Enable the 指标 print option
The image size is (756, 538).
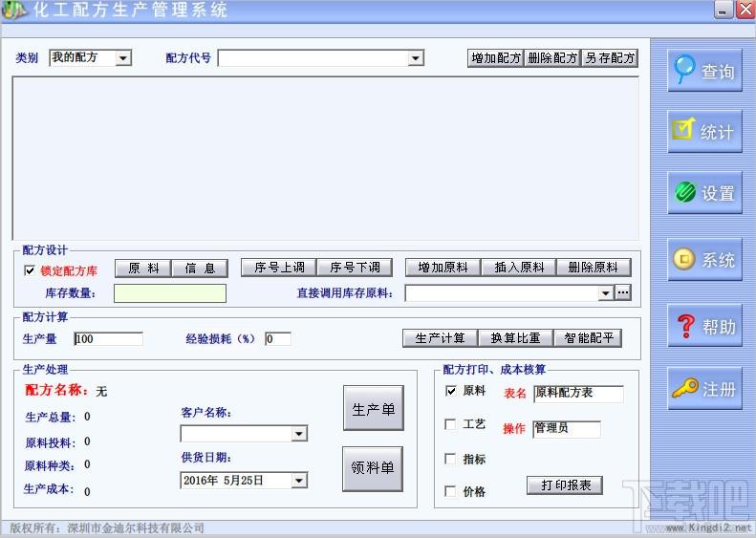click(450, 459)
